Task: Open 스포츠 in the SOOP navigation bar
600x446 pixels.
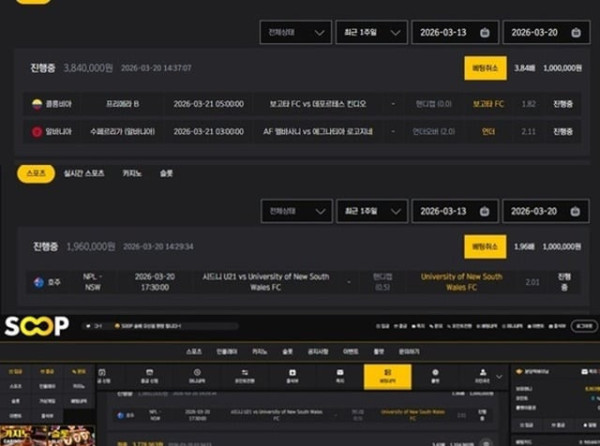Action: pyautogui.click(x=194, y=352)
